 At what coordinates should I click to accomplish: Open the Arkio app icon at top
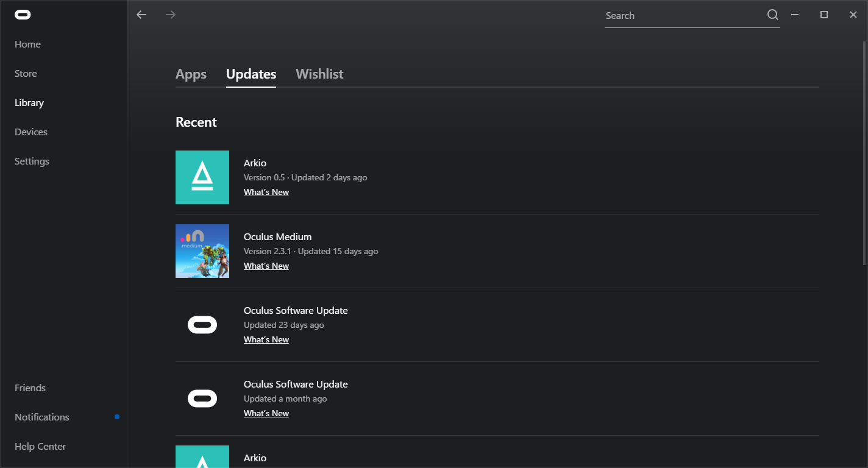(202, 177)
